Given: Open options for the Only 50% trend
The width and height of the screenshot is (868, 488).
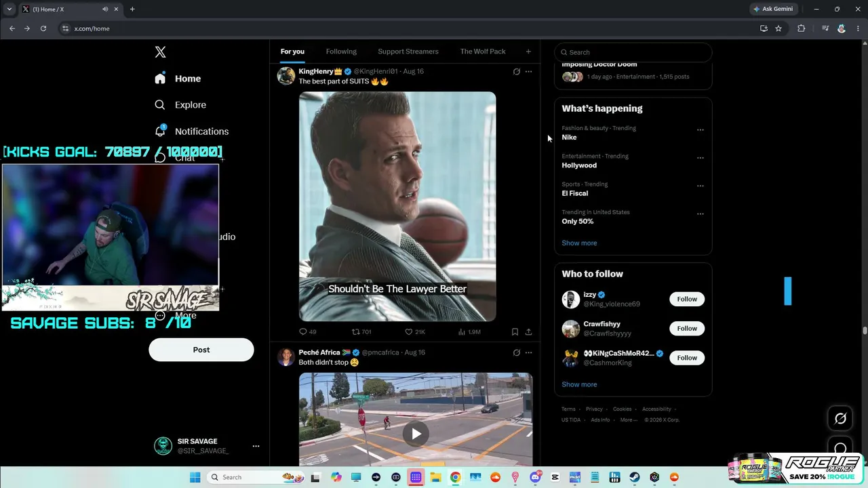Looking at the screenshot, I should (701, 213).
